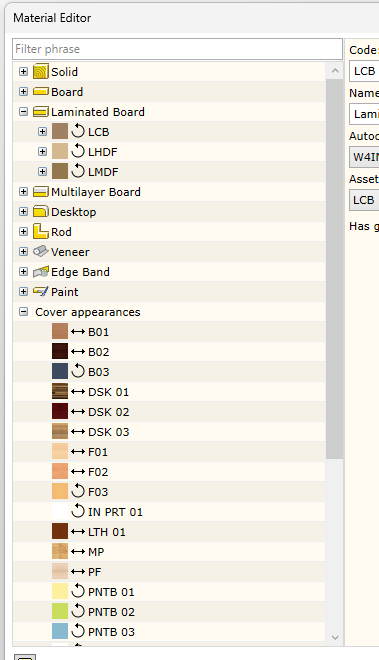Viewport: 379px width, 660px height.
Task: Select the F02 appearance row
Action: coord(169,472)
